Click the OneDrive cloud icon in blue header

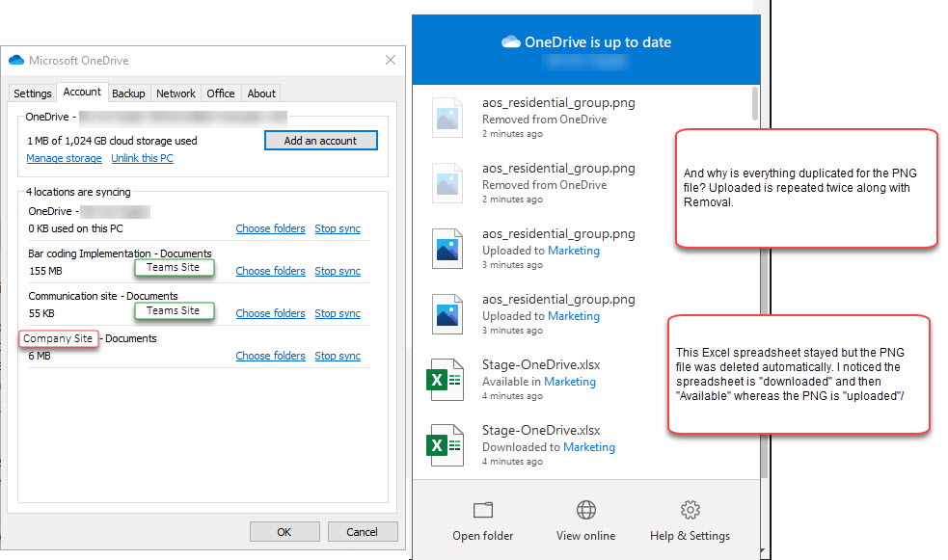(511, 41)
